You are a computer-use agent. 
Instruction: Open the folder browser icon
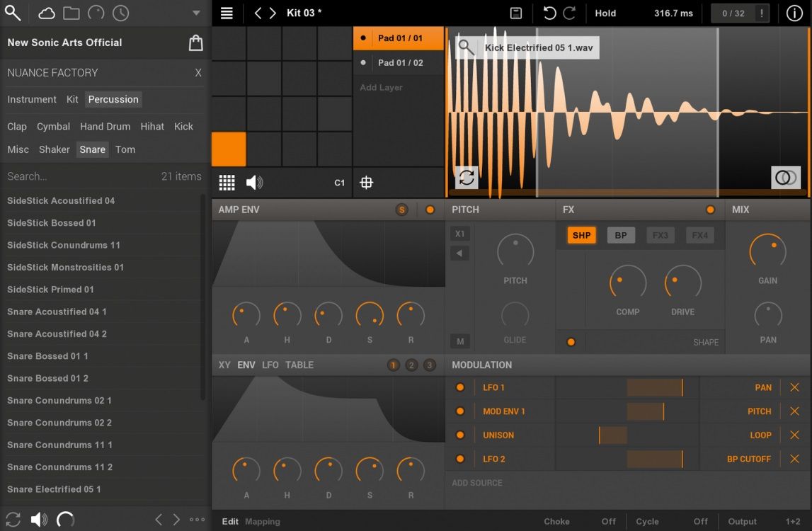72,13
